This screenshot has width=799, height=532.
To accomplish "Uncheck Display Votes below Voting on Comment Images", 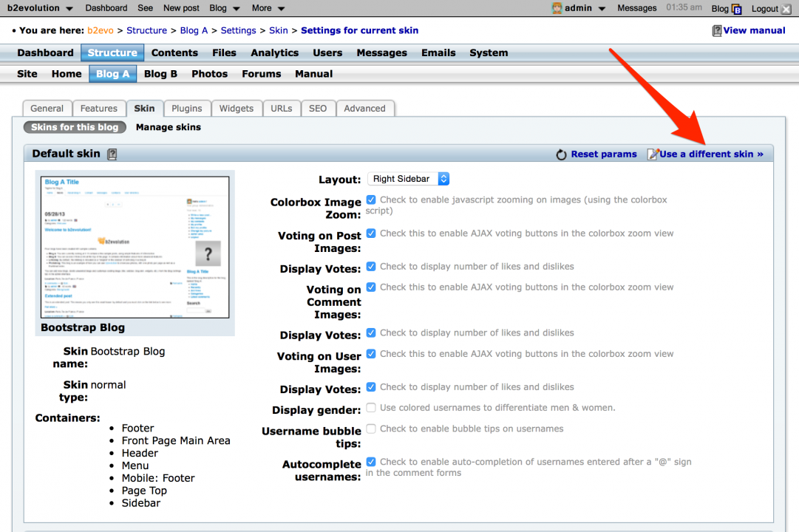I will (x=371, y=332).
